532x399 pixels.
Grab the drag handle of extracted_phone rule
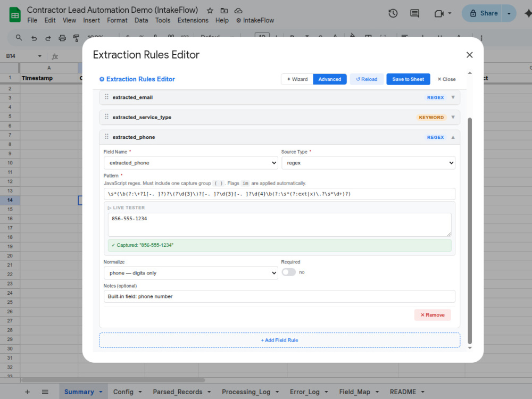click(x=106, y=136)
